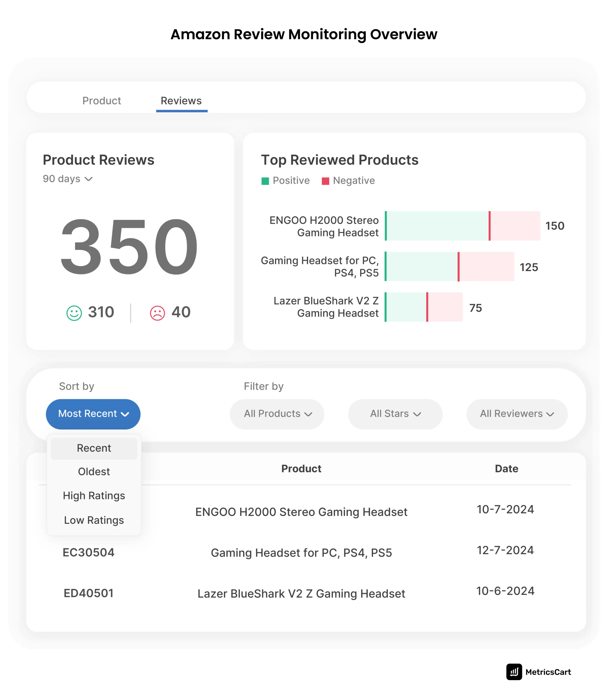Click the 350 total reviews number
The image size is (608, 700).
coord(129,246)
